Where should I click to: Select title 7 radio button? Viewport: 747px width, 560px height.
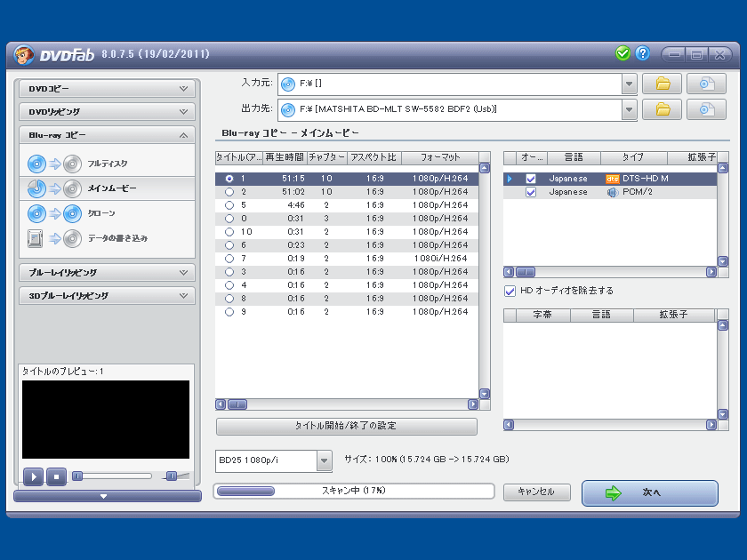[229, 259]
